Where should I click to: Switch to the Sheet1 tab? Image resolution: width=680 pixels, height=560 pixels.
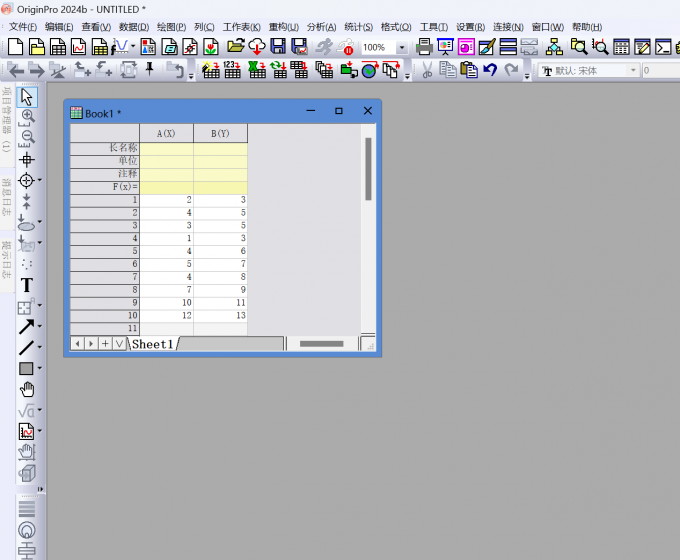pyautogui.click(x=153, y=344)
